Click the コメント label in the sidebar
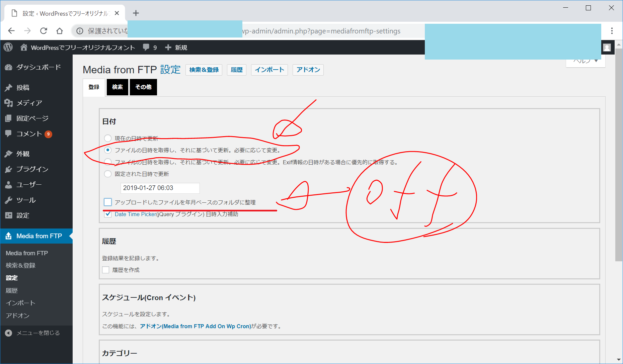The image size is (623, 364). tap(29, 134)
